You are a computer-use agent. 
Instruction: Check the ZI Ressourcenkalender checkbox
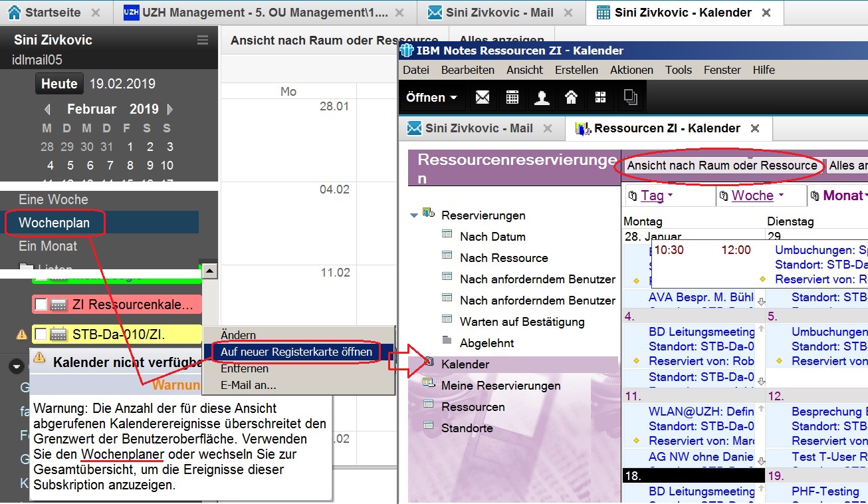pos(41,305)
